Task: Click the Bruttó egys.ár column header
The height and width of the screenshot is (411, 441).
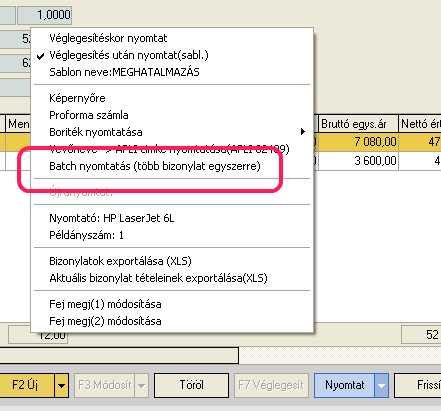Action: point(358,124)
